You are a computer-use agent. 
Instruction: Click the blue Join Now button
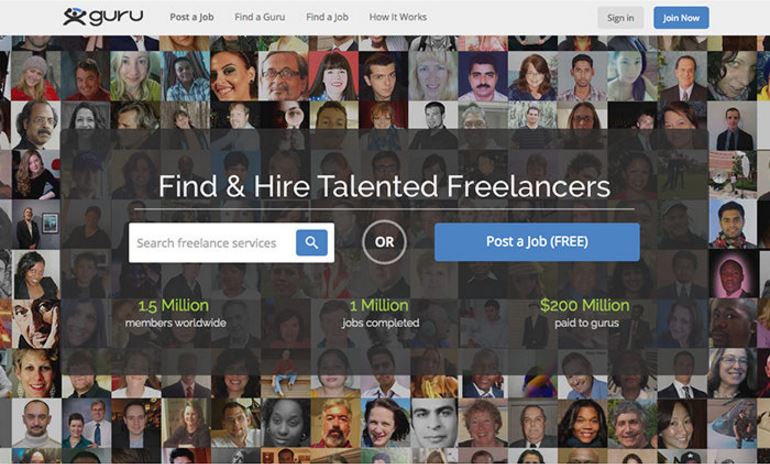point(681,18)
